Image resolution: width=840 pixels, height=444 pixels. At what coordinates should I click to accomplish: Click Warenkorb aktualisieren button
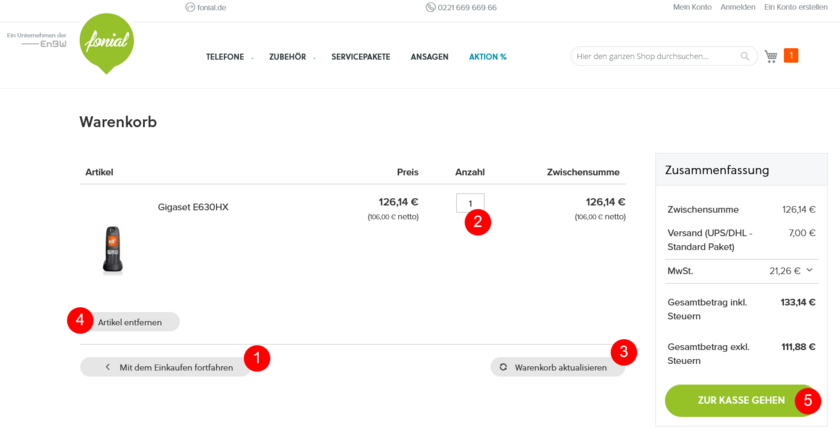558,367
